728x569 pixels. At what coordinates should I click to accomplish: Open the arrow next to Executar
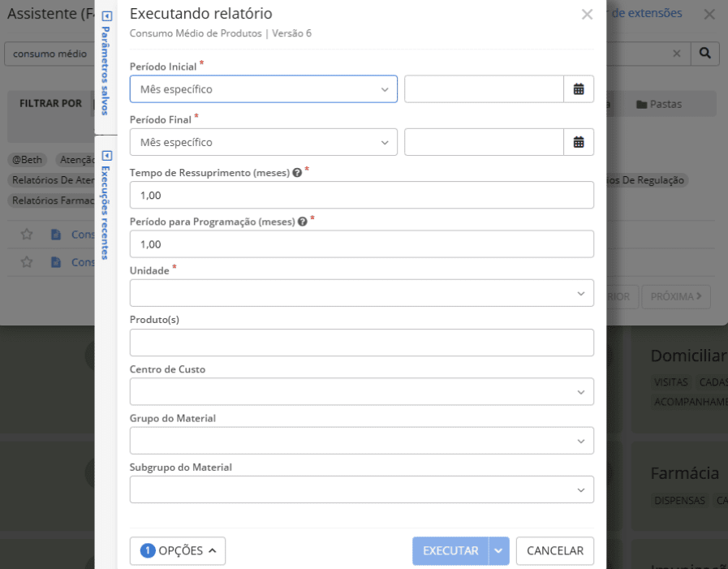coord(499,551)
